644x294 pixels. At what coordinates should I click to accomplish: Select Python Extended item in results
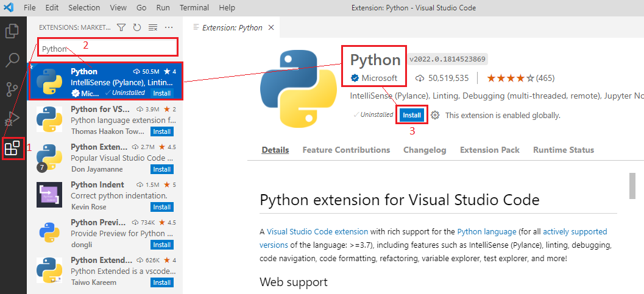pos(105,271)
